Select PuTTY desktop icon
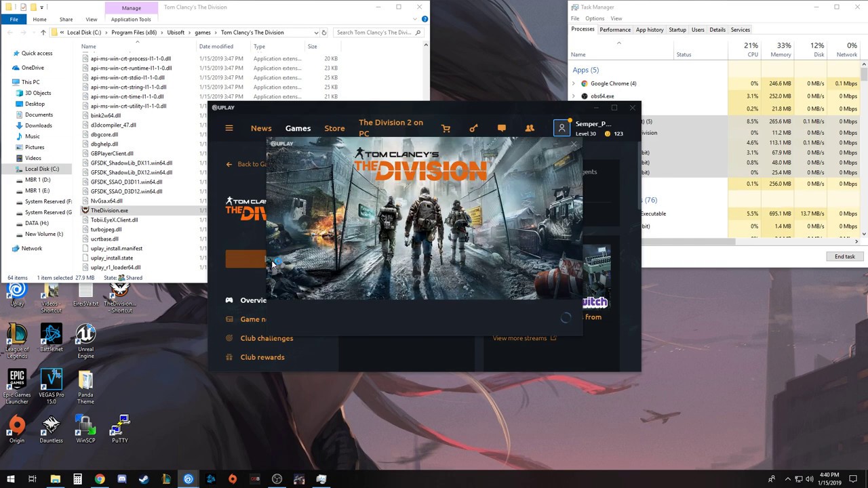This screenshot has width=868, height=488. (120, 428)
